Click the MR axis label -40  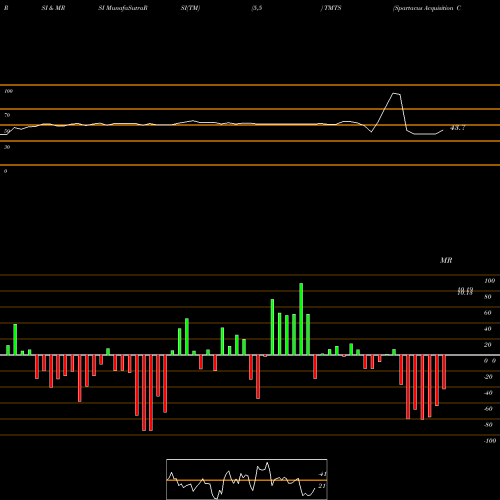(488, 393)
